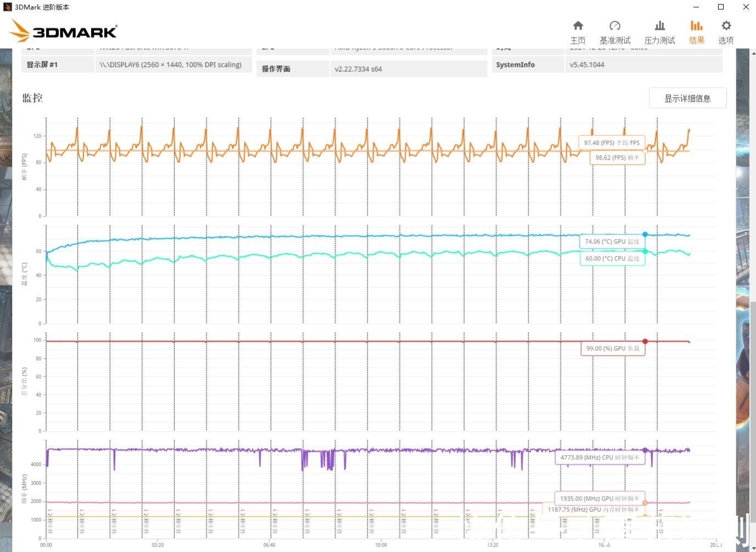This screenshot has height=552, width=756.
Task: Click the 99.00 (%) GPU 负载 label
Action: (x=613, y=348)
